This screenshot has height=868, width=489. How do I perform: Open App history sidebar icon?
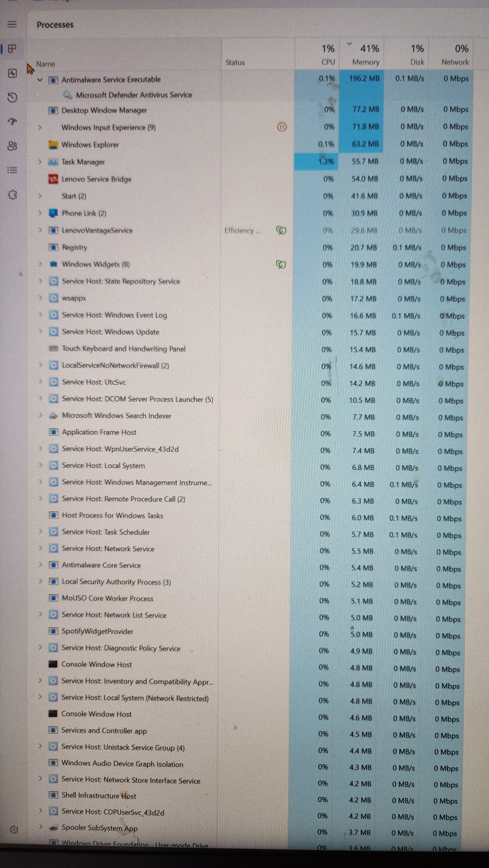[x=12, y=97]
